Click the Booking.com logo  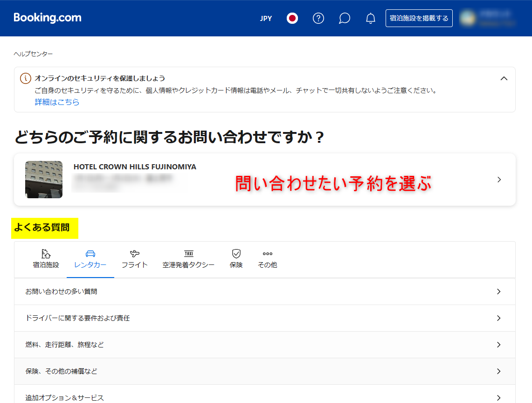48,18
